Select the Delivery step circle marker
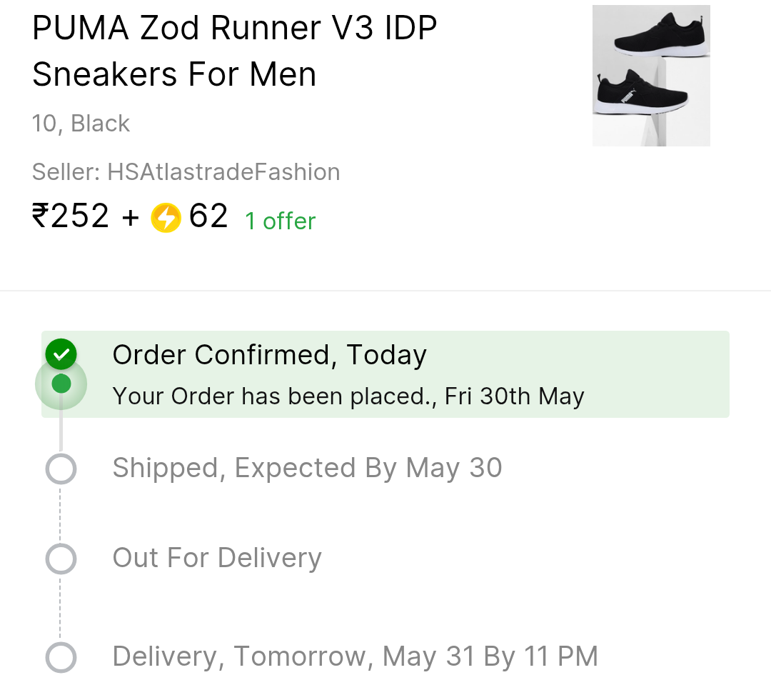Screen dimensions: 771x700 coord(61,656)
